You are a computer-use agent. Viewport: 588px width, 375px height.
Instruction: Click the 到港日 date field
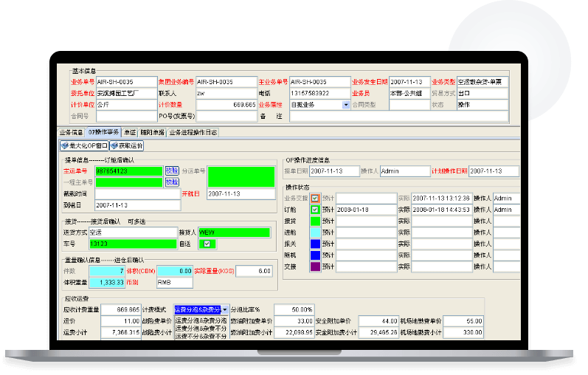point(138,205)
